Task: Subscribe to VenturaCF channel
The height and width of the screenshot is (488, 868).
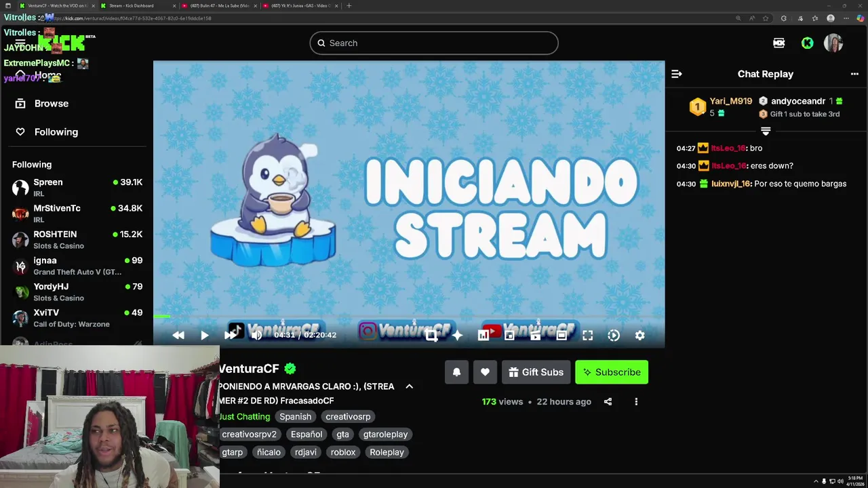Action: click(612, 372)
